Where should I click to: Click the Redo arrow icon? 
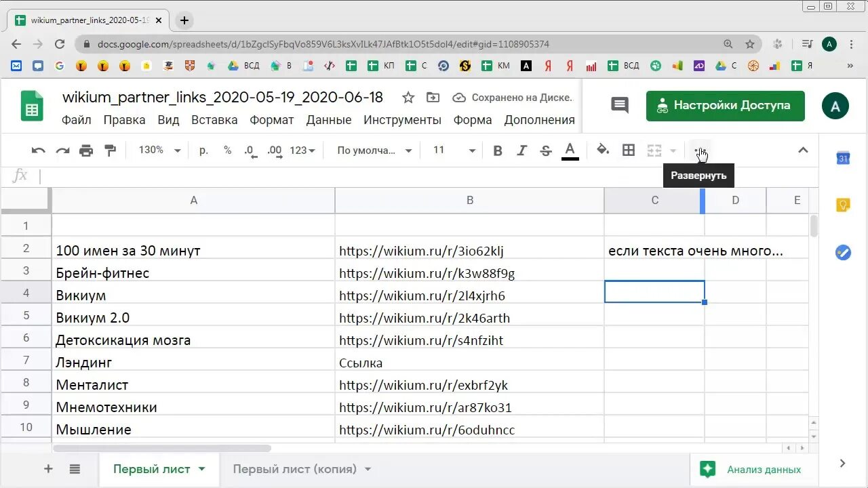(62, 150)
